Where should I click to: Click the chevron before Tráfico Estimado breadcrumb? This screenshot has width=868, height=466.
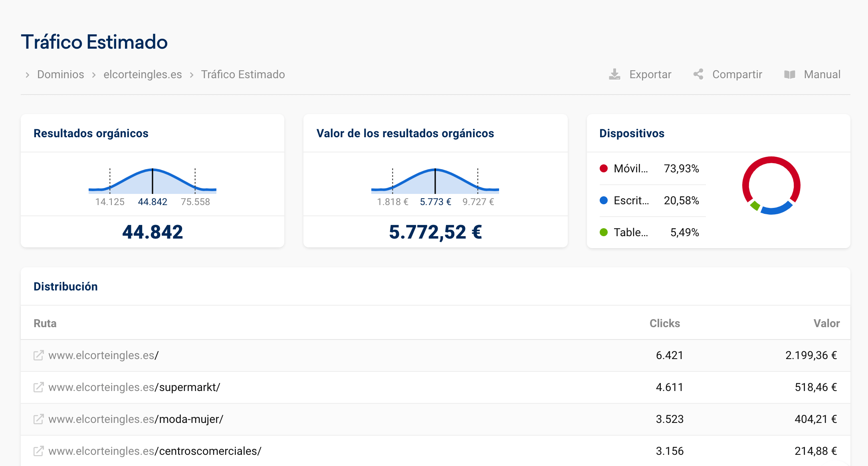[x=192, y=75]
